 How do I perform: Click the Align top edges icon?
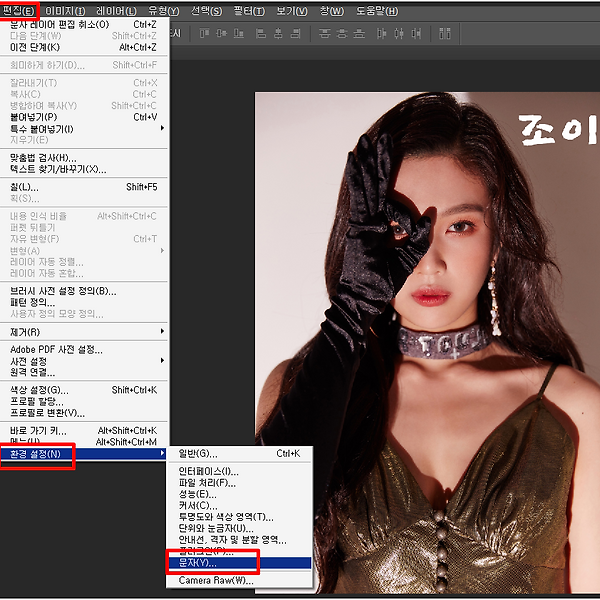203,34
